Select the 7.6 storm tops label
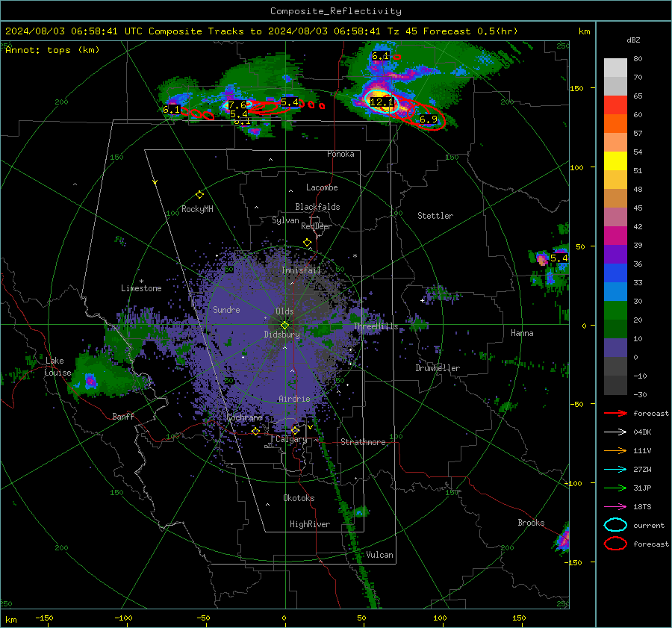 point(237,105)
